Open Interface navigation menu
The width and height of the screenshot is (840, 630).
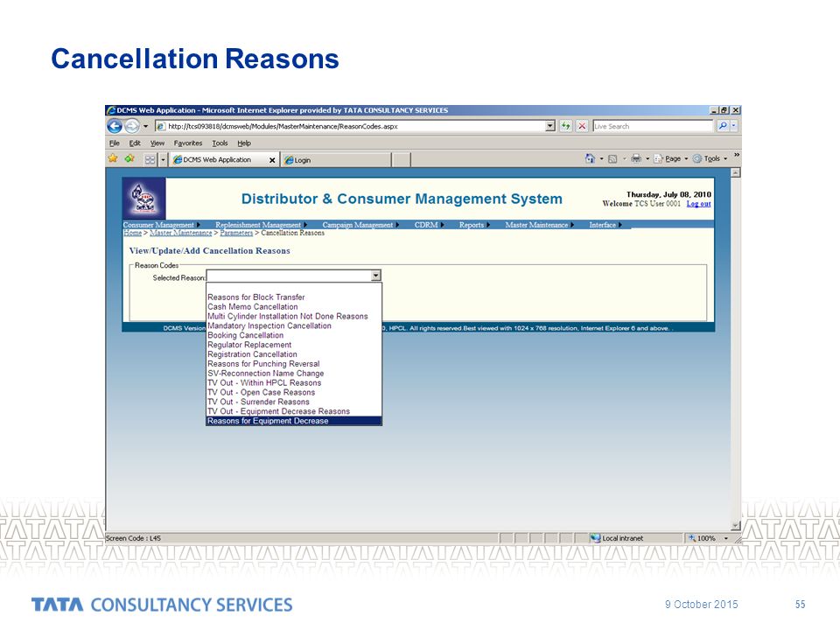click(605, 225)
